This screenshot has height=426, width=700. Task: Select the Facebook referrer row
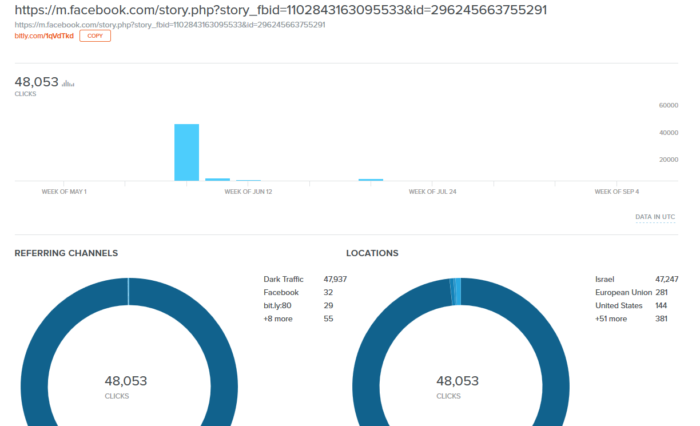(x=298, y=292)
